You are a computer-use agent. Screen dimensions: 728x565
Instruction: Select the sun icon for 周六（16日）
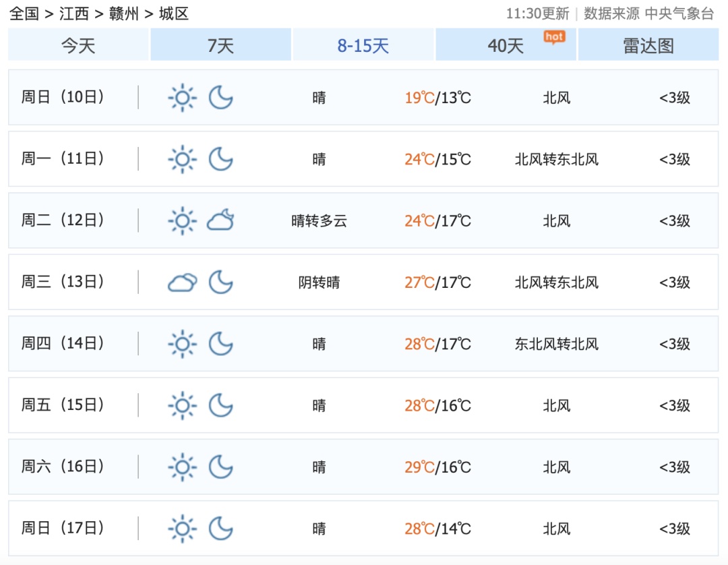[181, 466]
